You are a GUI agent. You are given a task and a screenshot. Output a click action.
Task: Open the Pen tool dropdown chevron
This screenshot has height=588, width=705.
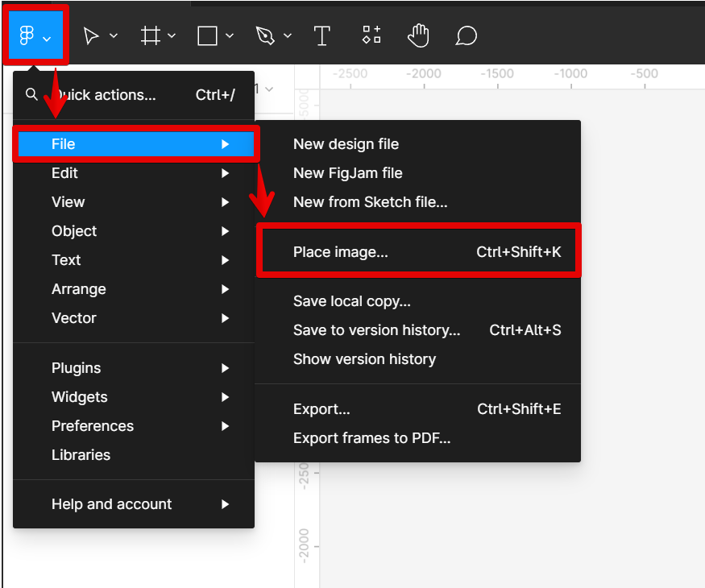[x=288, y=36]
